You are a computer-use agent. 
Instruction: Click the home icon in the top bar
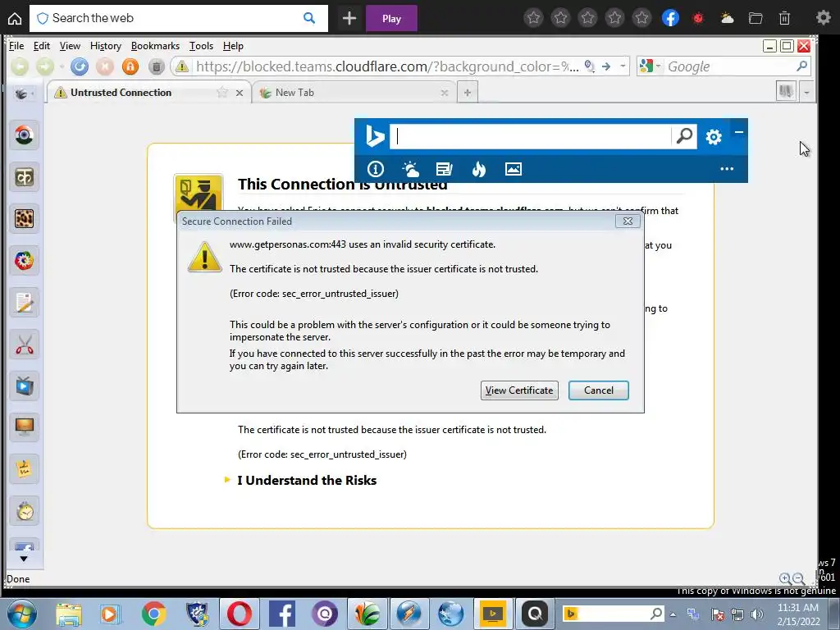(15, 18)
